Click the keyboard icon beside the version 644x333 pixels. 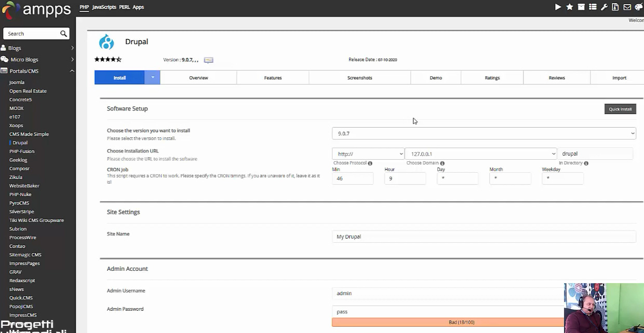click(x=208, y=60)
